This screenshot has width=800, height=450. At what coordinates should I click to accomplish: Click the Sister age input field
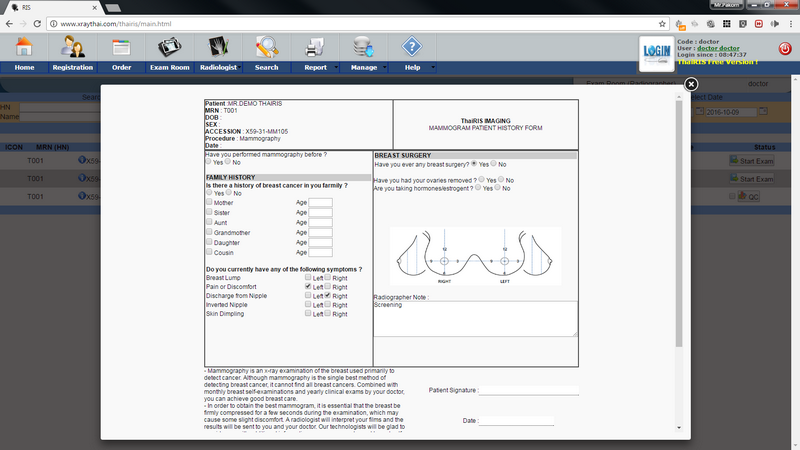320,213
